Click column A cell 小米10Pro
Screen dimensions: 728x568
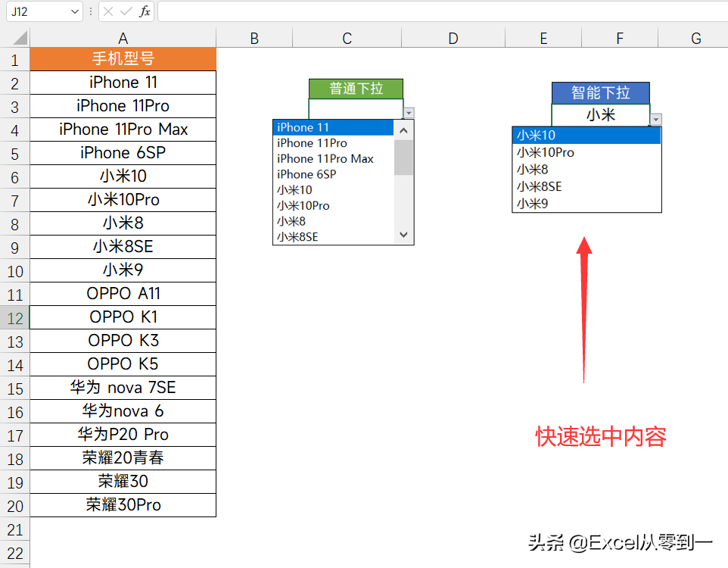click(123, 200)
